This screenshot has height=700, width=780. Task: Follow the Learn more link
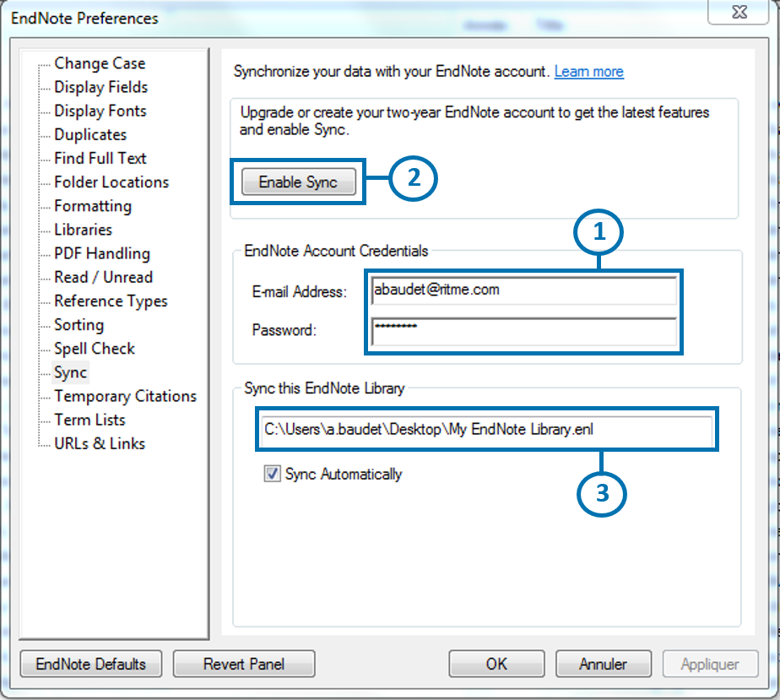(589, 72)
